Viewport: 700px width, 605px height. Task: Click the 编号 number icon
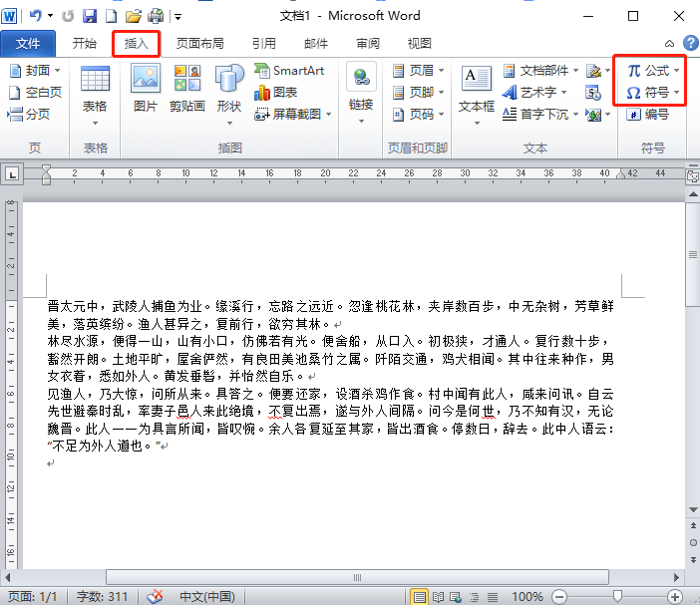(x=647, y=115)
